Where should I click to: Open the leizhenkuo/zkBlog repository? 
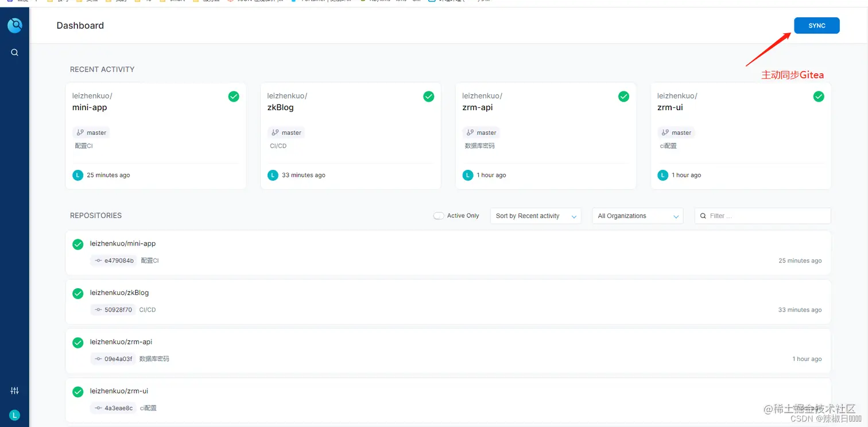click(x=119, y=293)
